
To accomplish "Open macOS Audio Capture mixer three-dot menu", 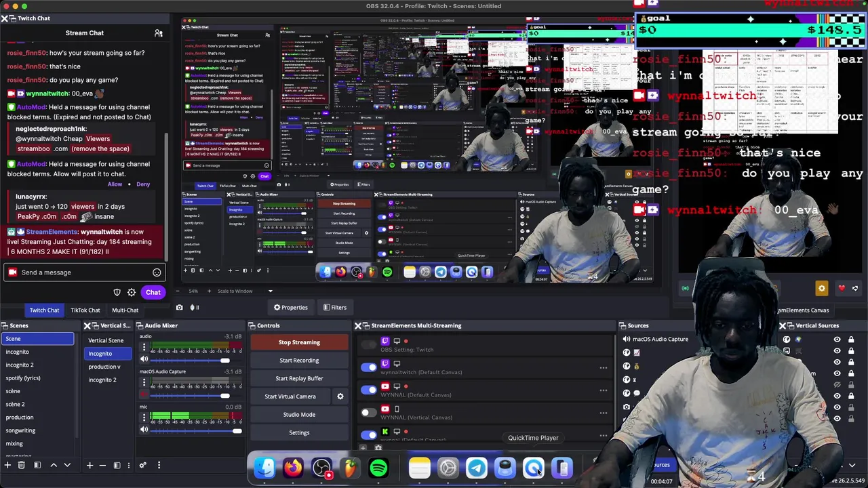I will [x=144, y=382].
